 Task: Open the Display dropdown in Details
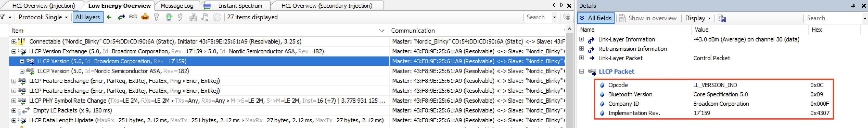(x=698, y=18)
